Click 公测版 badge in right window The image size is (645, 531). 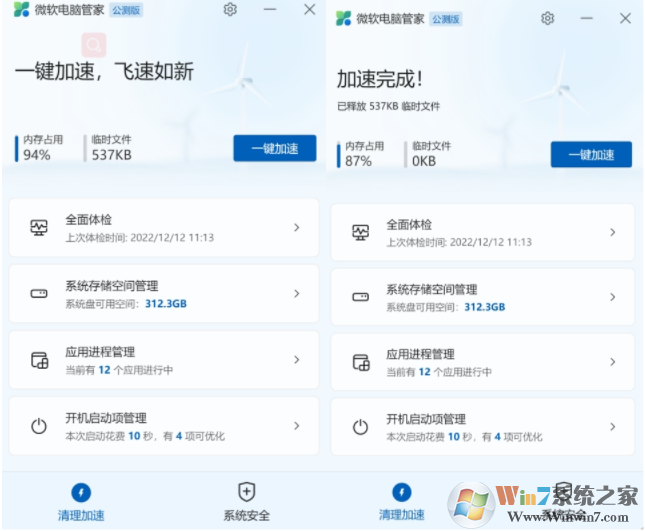pyautogui.click(x=446, y=19)
